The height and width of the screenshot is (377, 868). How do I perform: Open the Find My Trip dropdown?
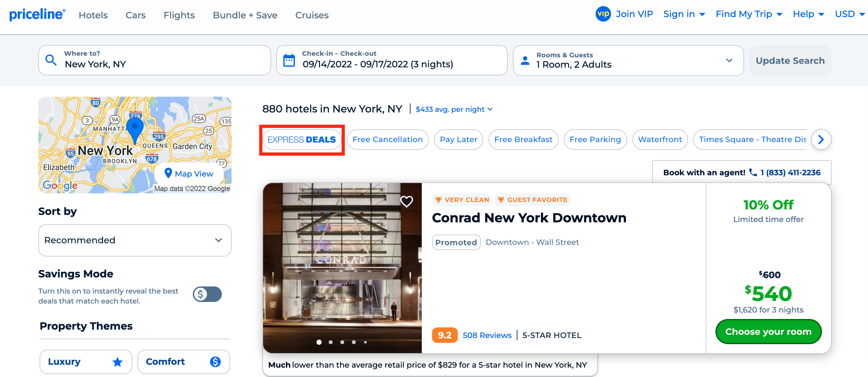(x=749, y=14)
